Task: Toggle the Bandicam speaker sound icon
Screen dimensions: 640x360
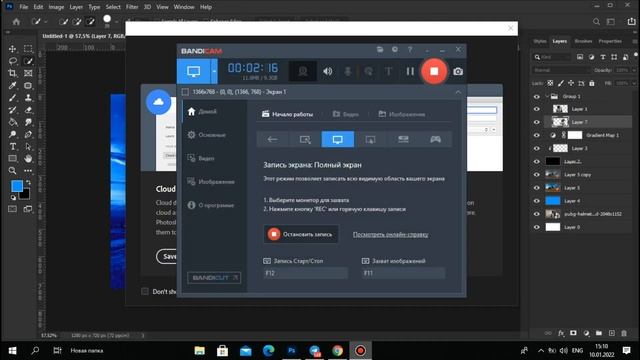Action: point(327,71)
